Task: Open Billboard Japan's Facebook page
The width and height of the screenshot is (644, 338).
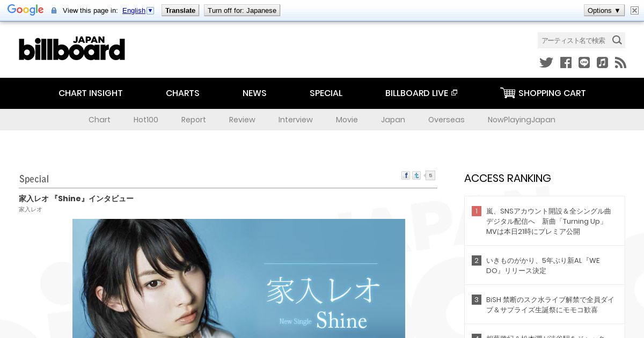Action: pos(566,63)
